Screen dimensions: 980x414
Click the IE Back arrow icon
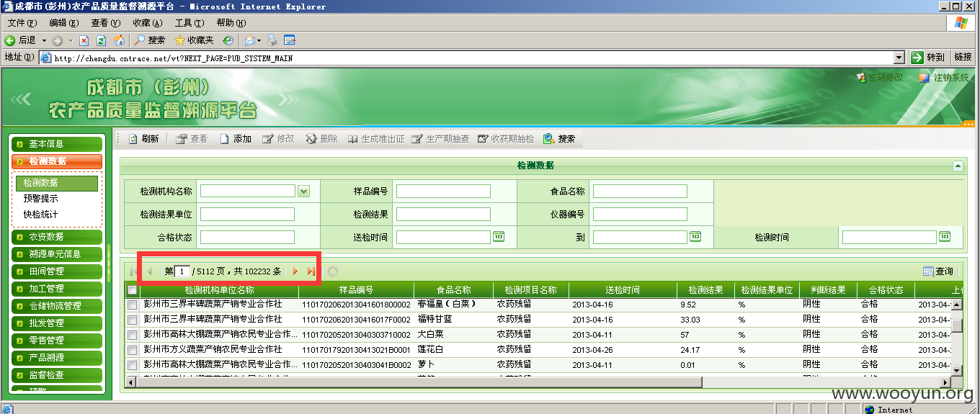tap(10, 40)
